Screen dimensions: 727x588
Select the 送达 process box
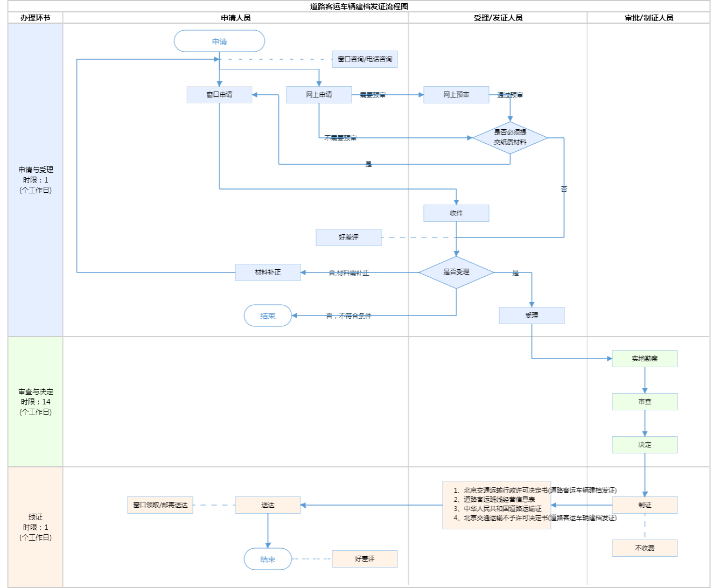(268, 505)
